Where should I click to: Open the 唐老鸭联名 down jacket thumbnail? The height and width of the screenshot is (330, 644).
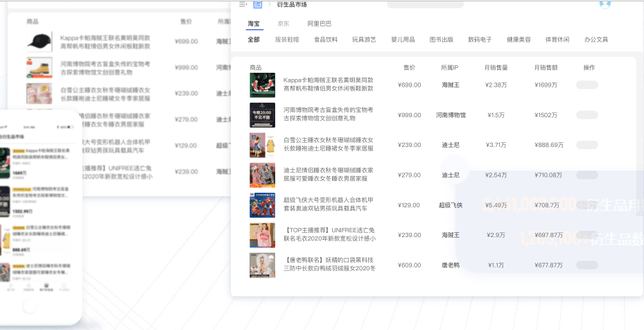[x=263, y=265]
